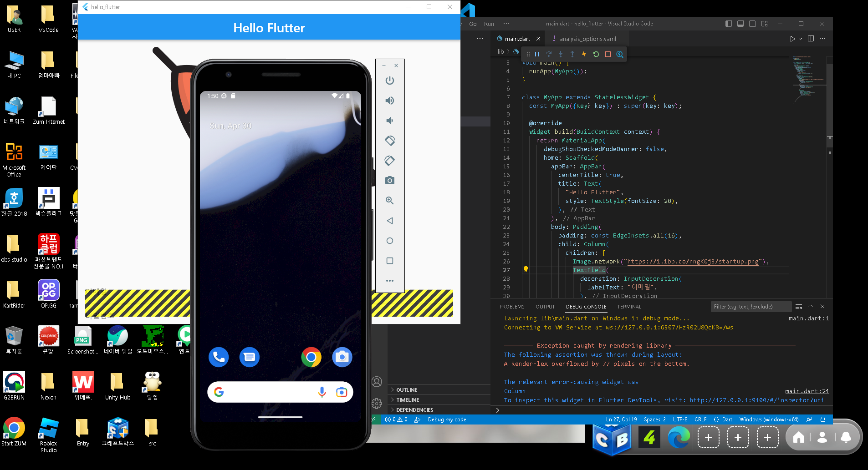Viewport: 868px width, 470px height.
Task: Tap the Google Lens icon in search bar
Action: 342,392
